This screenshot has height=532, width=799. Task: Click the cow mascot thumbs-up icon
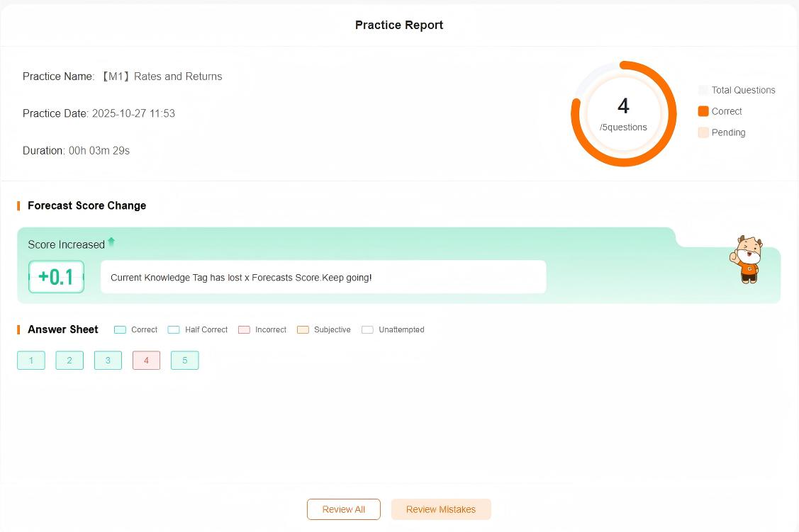pos(749,260)
